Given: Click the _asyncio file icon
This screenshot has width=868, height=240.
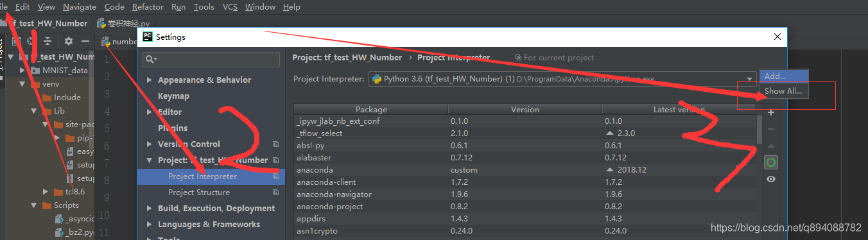Looking at the screenshot, I should pos(59,219).
